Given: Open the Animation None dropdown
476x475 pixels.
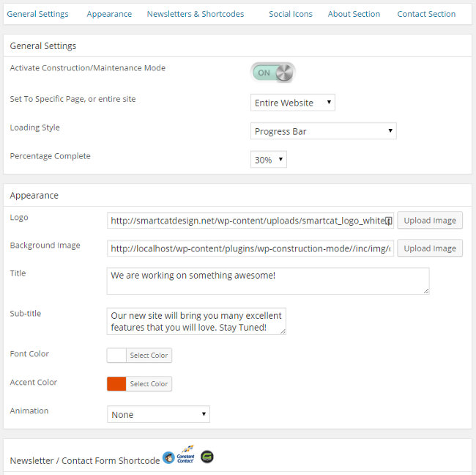Looking at the screenshot, I should click(158, 414).
